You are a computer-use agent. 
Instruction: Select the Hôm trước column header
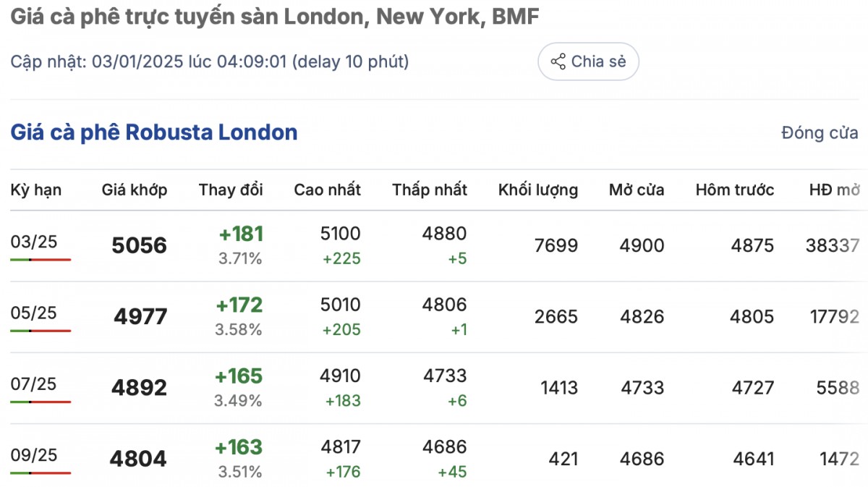point(735,190)
